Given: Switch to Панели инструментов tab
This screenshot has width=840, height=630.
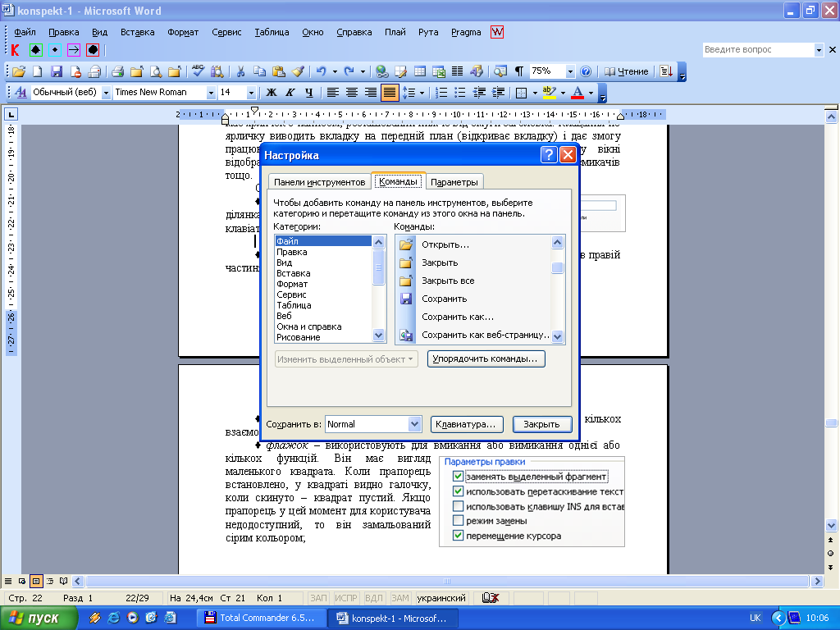Looking at the screenshot, I should (x=319, y=182).
